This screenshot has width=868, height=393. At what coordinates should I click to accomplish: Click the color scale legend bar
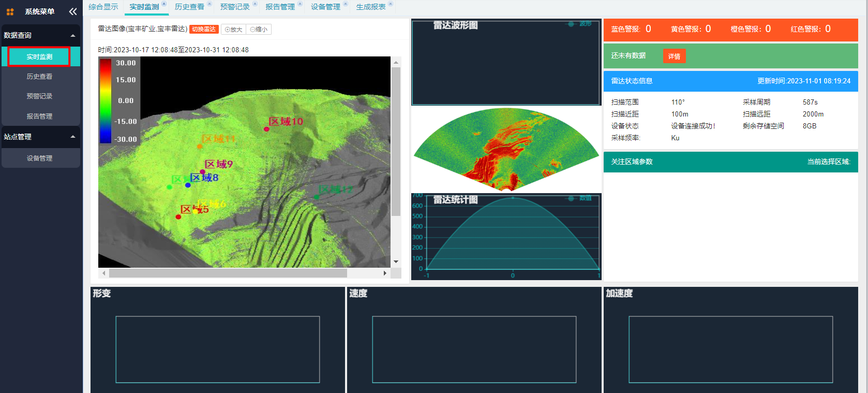106,101
